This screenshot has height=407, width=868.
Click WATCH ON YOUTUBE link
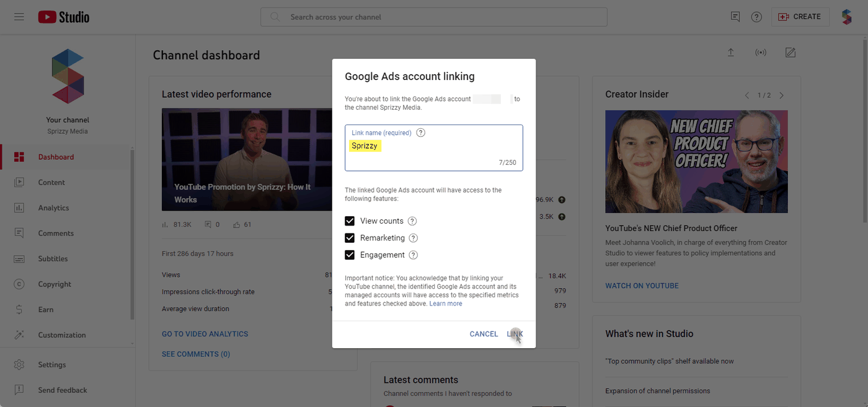point(642,286)
